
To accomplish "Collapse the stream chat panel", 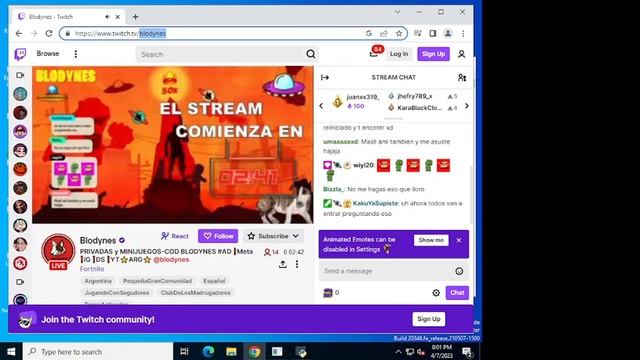I will 325,78.
